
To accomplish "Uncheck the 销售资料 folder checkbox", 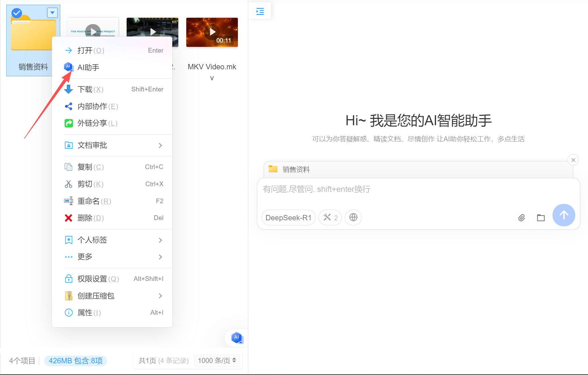I will (17, 13).
